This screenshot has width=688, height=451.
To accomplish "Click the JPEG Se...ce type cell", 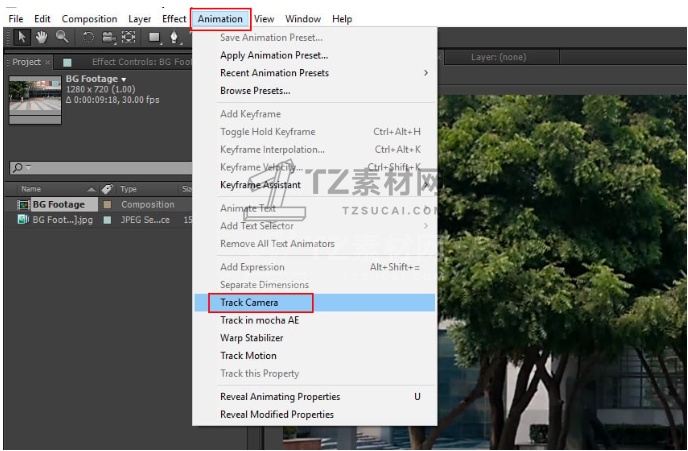I will [145, 220].
